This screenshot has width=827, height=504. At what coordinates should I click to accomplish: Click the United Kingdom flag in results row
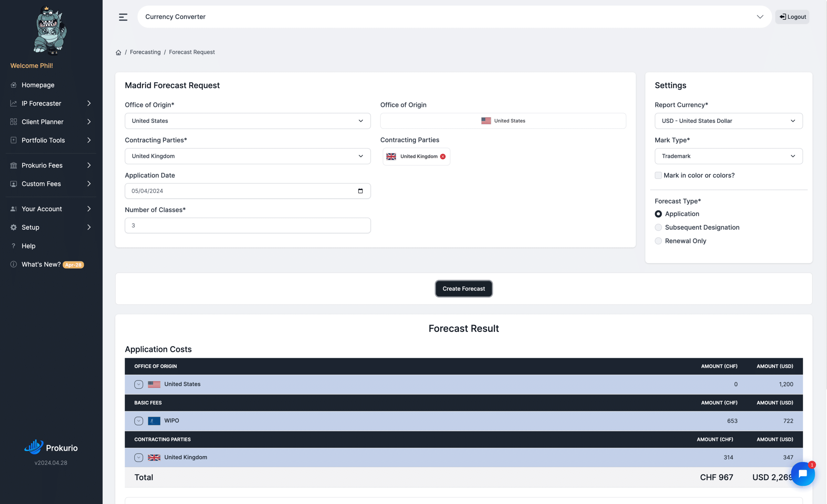click(154, 457)
